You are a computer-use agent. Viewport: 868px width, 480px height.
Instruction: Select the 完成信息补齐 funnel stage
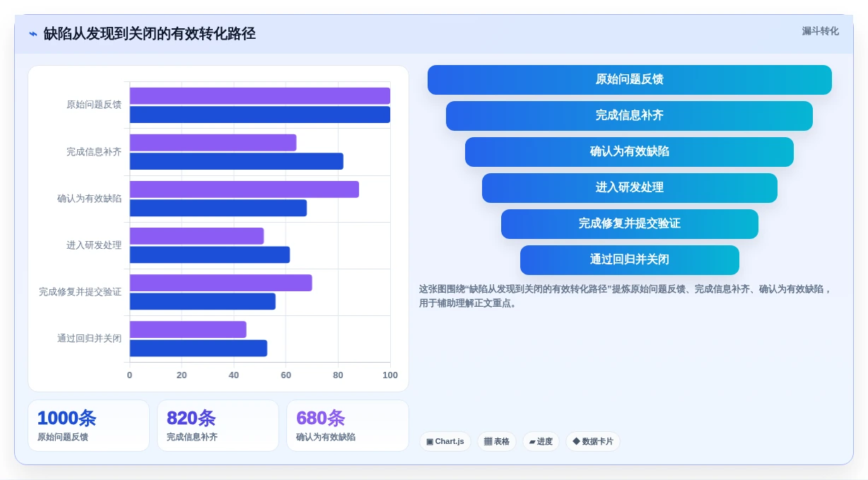(629, 116)
